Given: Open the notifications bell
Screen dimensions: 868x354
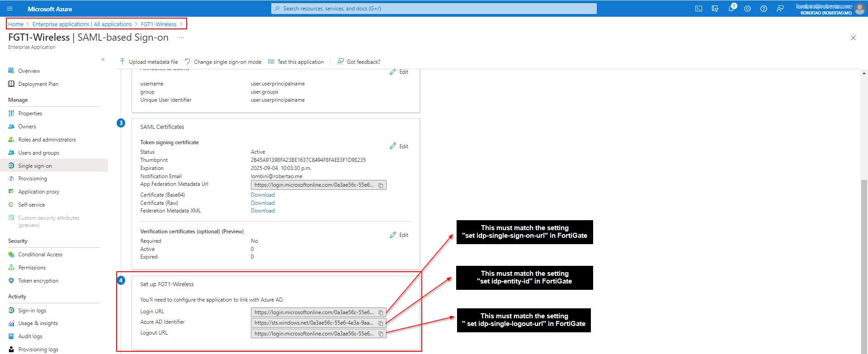Looking at the screenshot, I should point(731,9).
